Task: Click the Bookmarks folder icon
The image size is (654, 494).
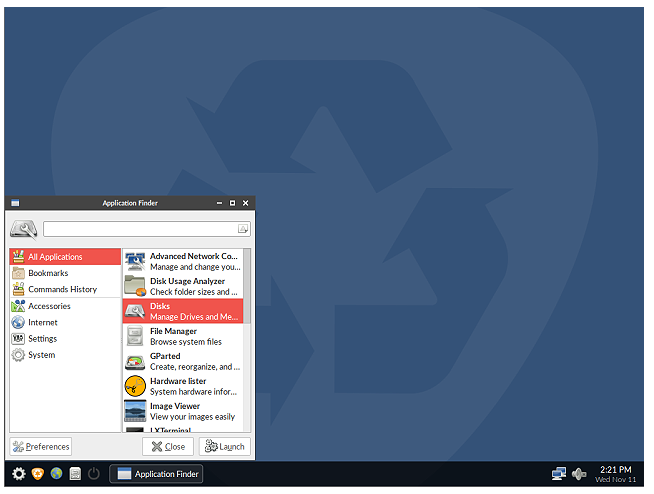Action: tap(18, 273)
